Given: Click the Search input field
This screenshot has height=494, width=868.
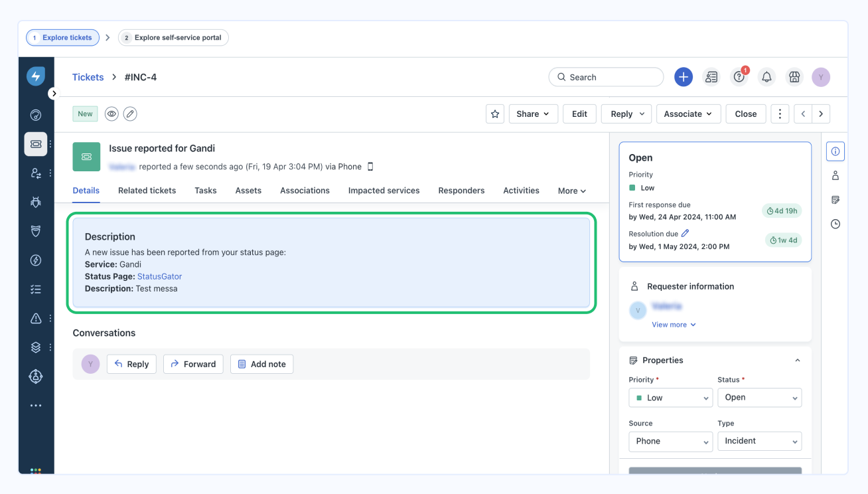Looking at the screenshot, I should [606, 78].
